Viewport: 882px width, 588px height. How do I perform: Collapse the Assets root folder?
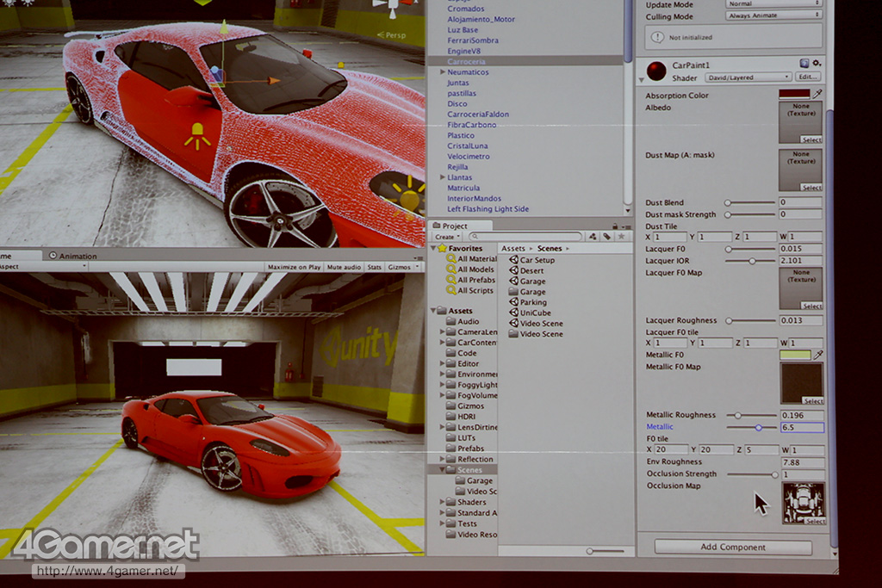tap(433, 310)
